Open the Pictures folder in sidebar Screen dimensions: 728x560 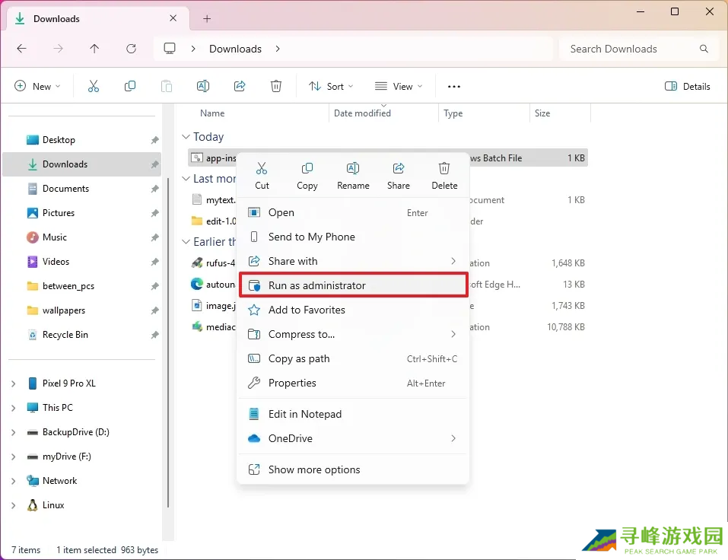click(59, 213)
